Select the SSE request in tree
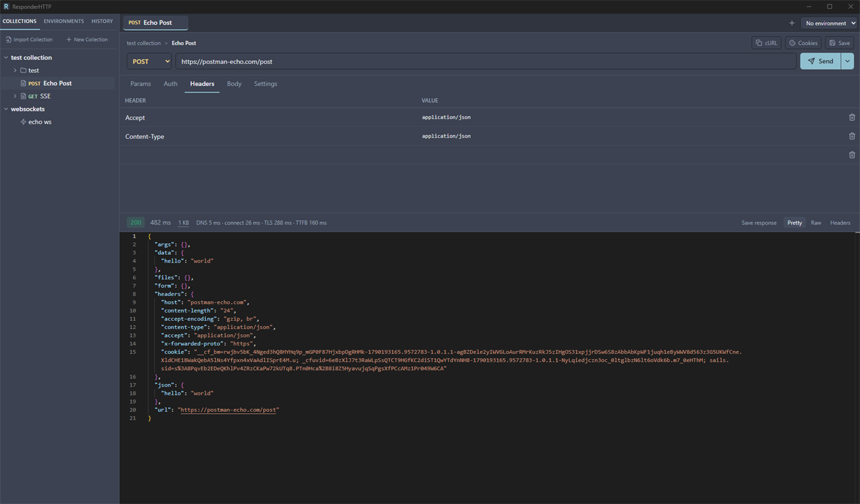 (x=58, y=96)
